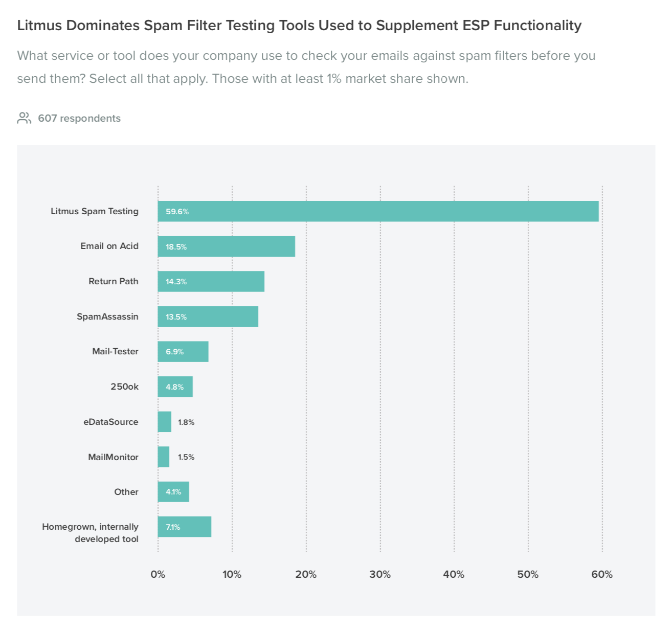Click the 4.1% value label

coord(173,492)
